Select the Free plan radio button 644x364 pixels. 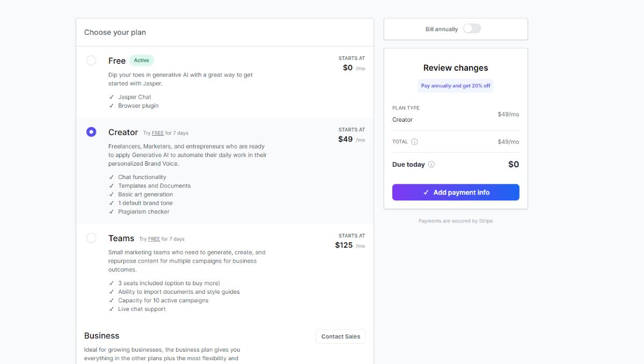(x=91, y=61)
